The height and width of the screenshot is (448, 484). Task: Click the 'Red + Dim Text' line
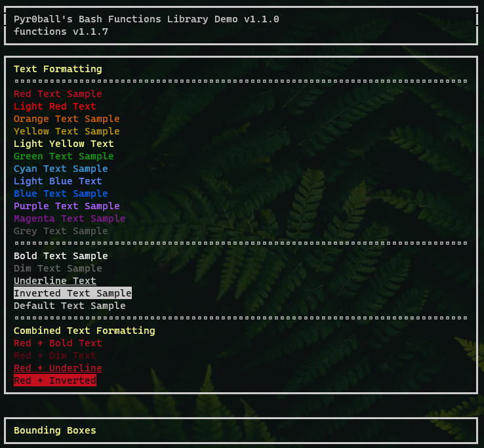tap(54, 356)
